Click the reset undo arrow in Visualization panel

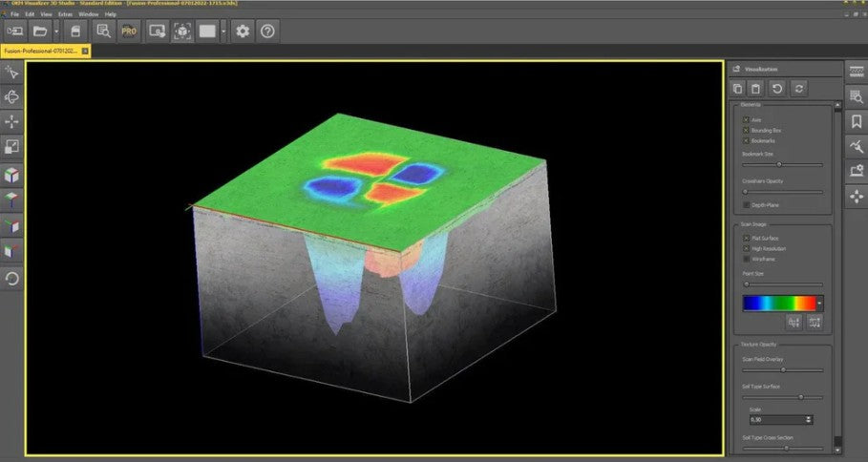[x=777, y=88]
